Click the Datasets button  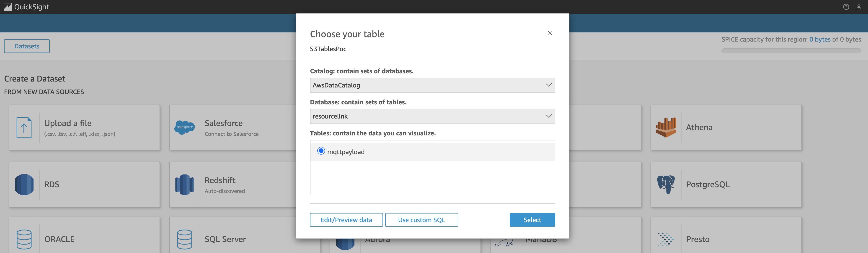tap(27, 46)
